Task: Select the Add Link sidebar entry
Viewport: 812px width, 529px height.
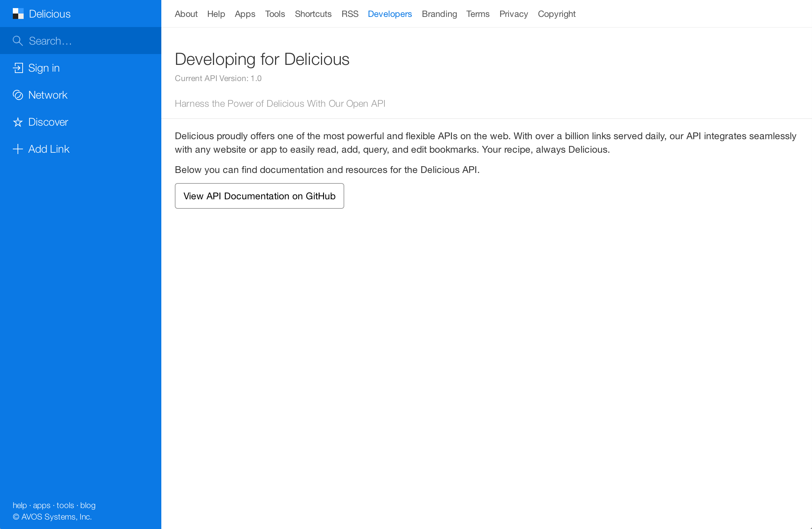Action: pyautogui.click(x=49, y=149)
